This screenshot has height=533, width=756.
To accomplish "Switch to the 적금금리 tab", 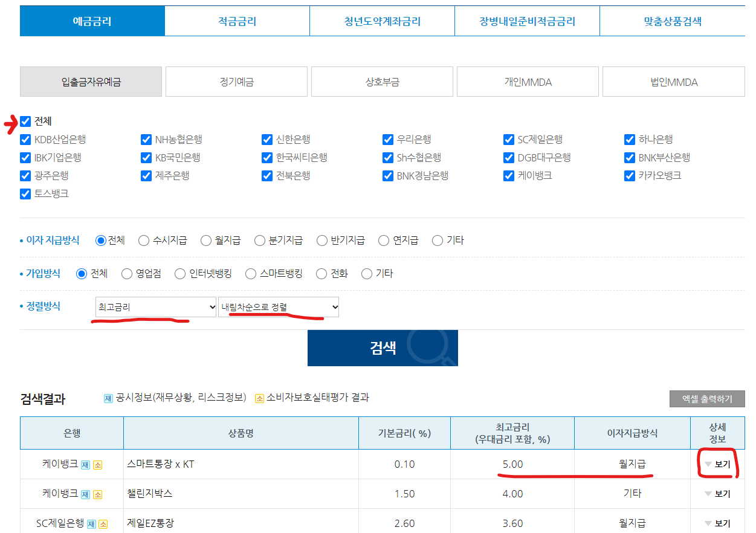I will click(237, 20).
